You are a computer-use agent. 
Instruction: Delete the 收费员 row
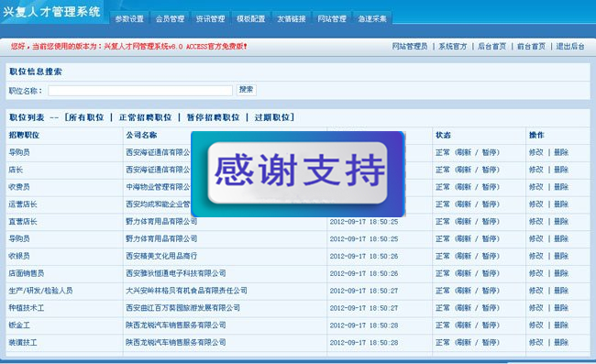point(561,187)
